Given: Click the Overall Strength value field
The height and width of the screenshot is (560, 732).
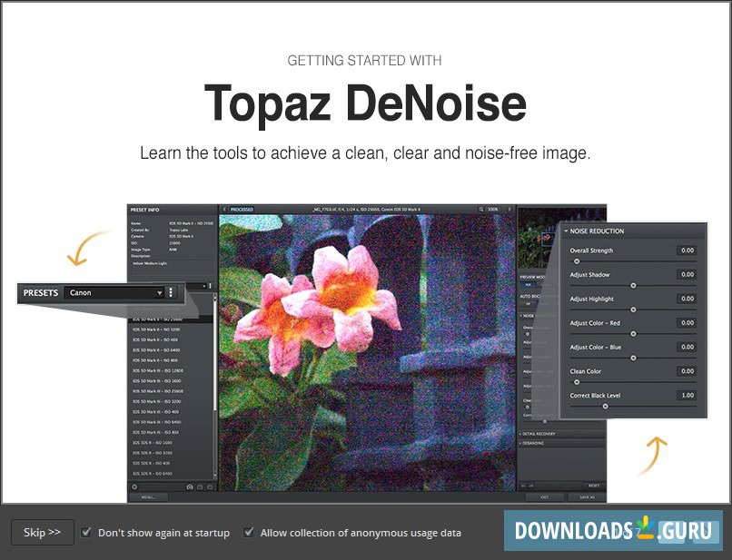Looking at the screenshot, I should 687,251.
